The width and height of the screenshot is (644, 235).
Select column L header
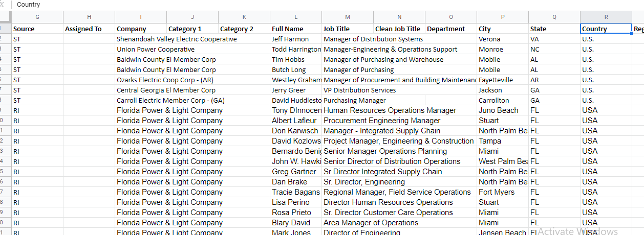pyautogui.click(x=296, y=17)
